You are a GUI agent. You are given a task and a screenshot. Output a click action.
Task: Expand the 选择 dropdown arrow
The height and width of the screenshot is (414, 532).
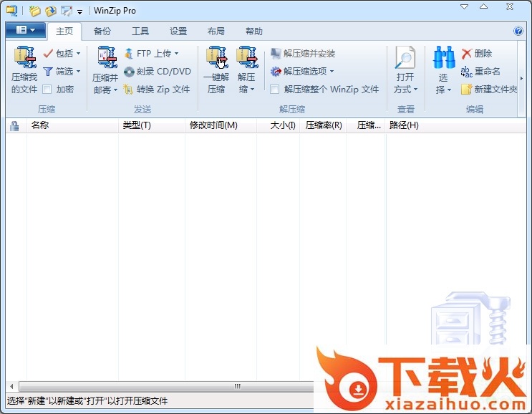click(x=449, y=90)
